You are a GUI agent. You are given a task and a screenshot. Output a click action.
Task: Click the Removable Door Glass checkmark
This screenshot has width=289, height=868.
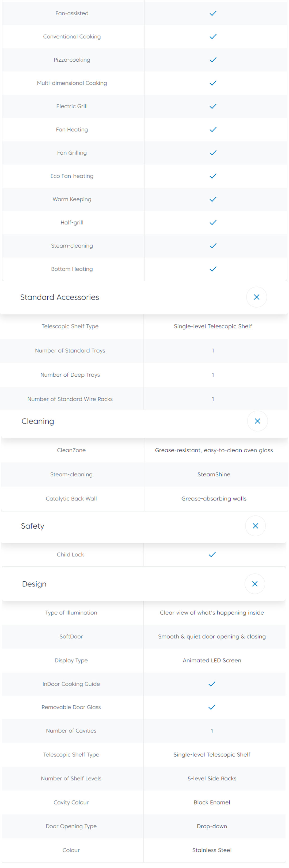click(212, 707)
